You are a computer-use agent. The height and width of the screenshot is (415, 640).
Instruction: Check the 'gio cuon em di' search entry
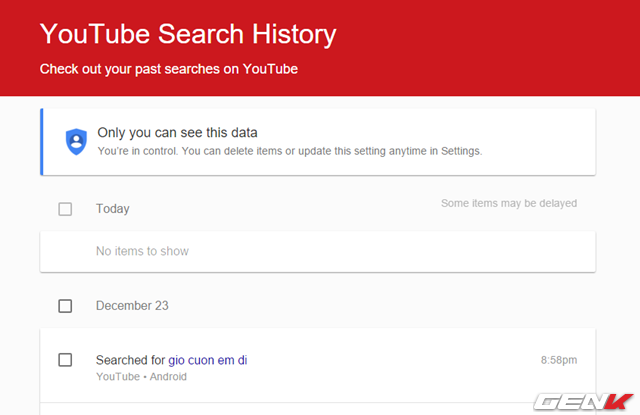65,360
